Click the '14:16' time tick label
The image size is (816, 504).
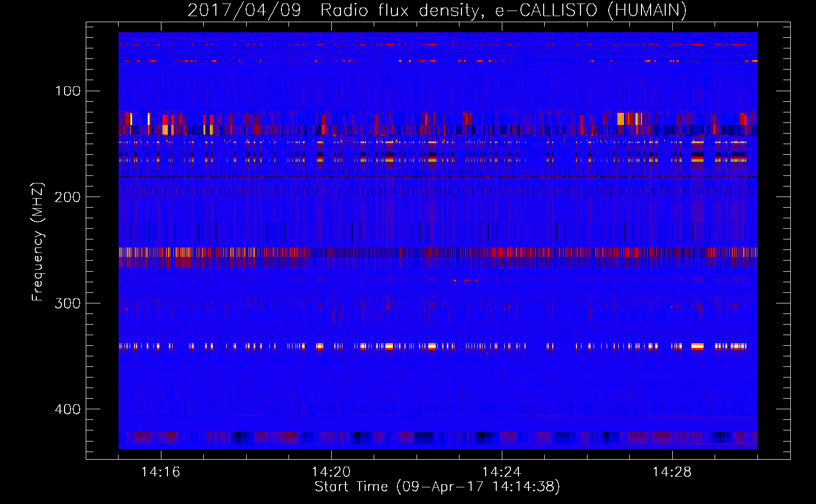click(160, 472)
